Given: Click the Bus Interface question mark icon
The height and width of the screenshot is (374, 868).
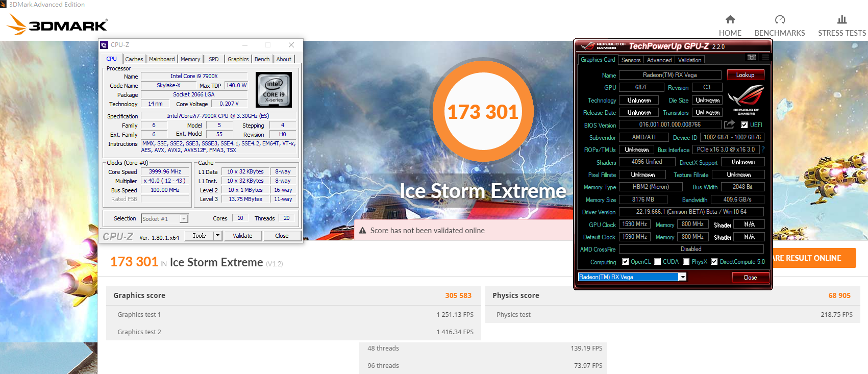Looking at the screenshot, I should (x=763, y=149).
